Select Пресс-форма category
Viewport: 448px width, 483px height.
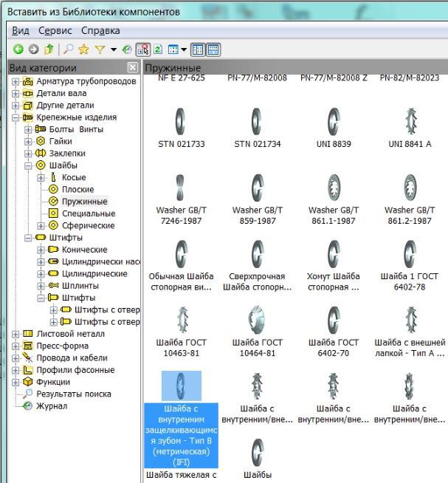tap(63, 346)
